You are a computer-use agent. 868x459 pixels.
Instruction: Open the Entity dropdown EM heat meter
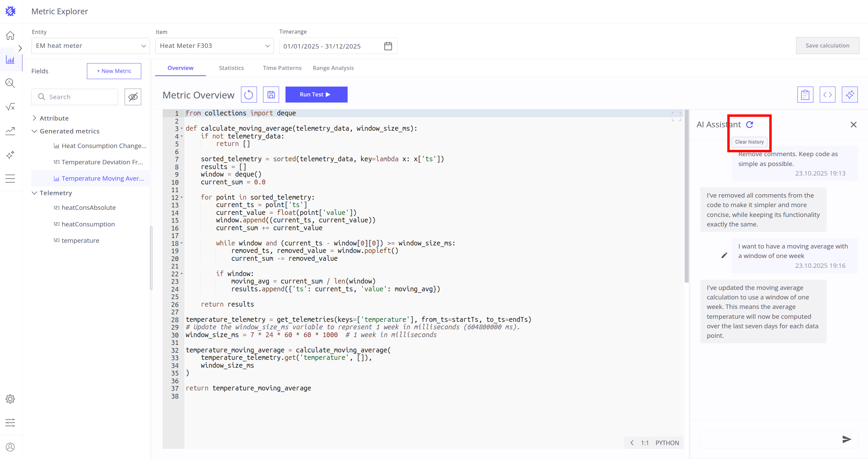[x=90, y=46]
